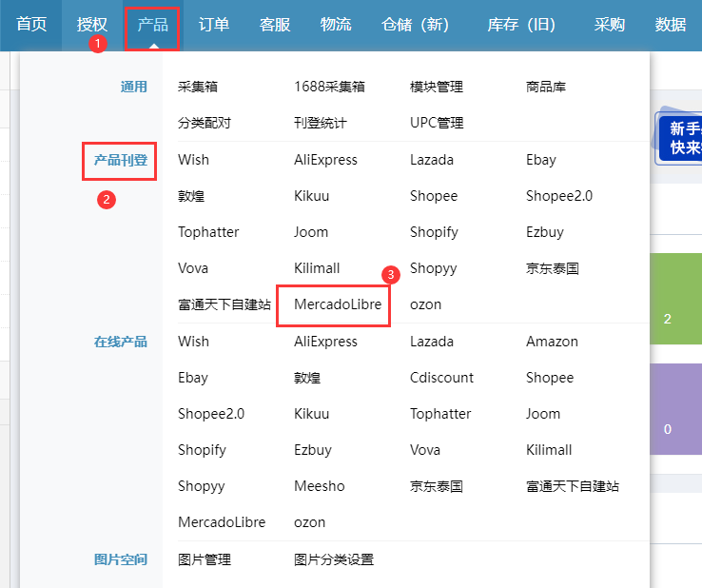Open UPC管理

[x=437, y=123]
